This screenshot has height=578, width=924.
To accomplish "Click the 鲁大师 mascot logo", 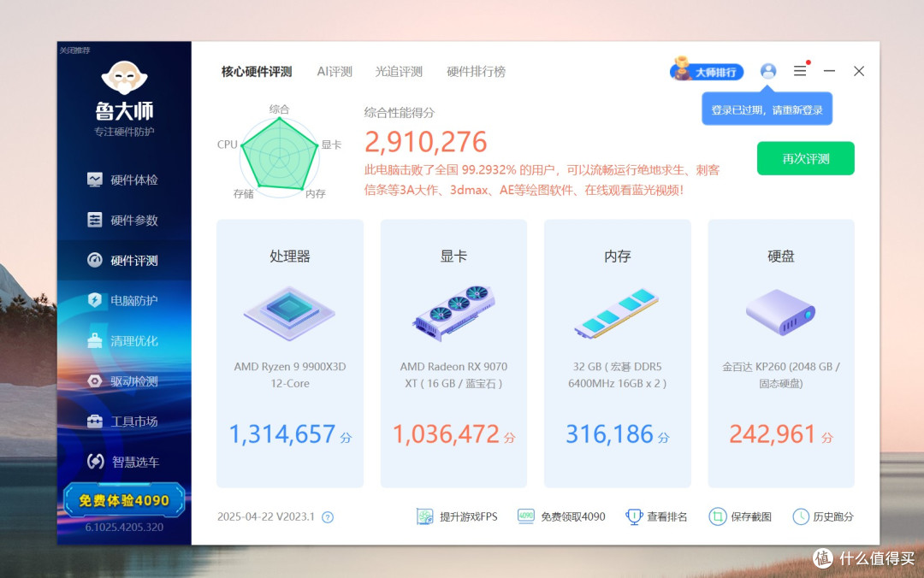I will point(124,77).
